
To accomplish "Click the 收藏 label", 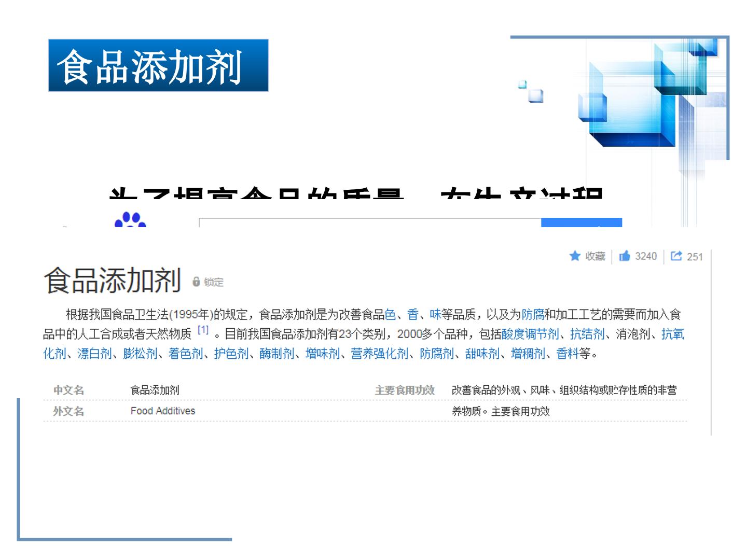I will tap(595, 256).
